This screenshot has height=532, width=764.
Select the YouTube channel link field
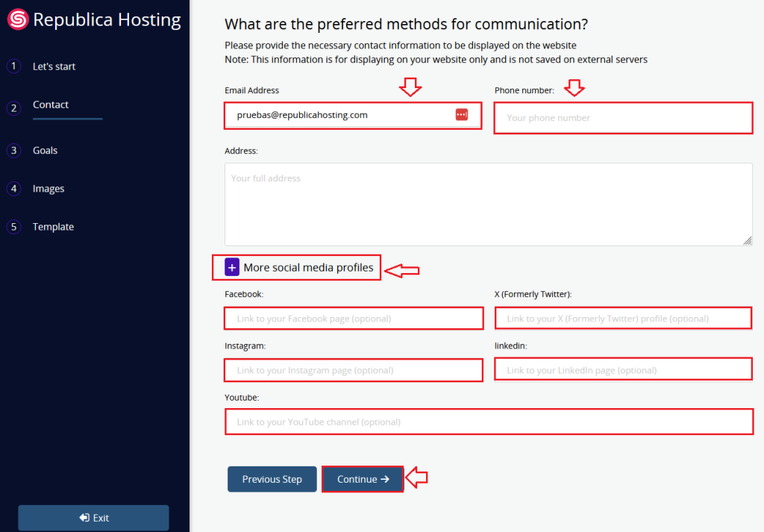[x=489, y=422]
